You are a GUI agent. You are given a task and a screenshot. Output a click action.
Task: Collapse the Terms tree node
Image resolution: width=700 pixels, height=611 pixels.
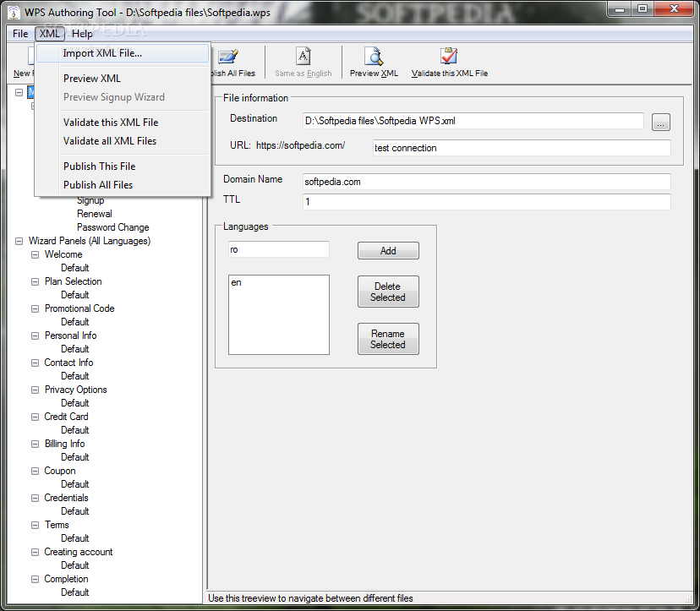35,526
